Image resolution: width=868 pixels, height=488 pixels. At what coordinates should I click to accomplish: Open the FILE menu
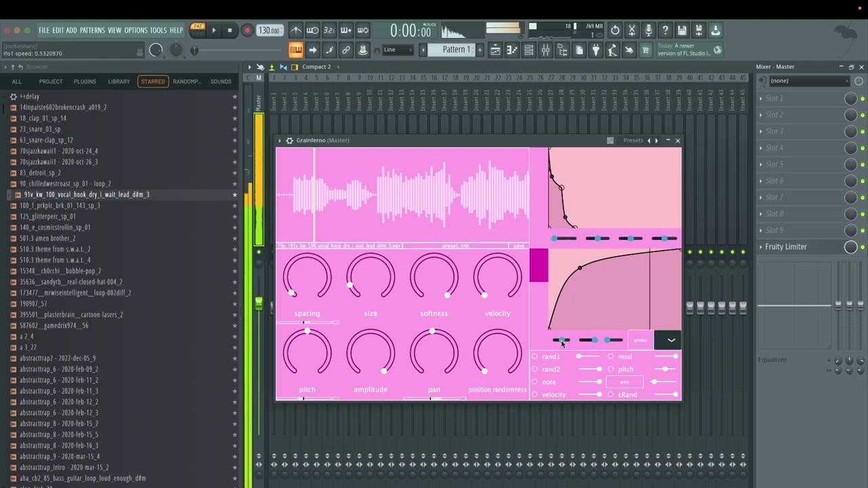click(43, 30)
